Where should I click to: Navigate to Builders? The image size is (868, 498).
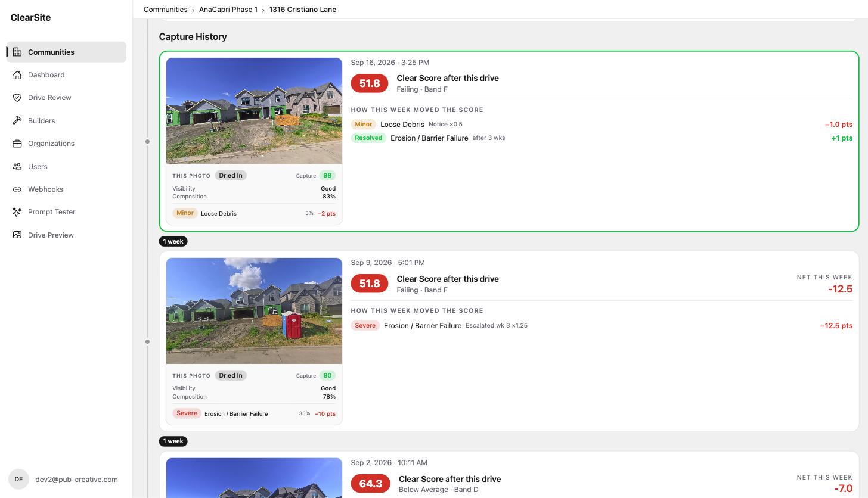pos(66,121)
